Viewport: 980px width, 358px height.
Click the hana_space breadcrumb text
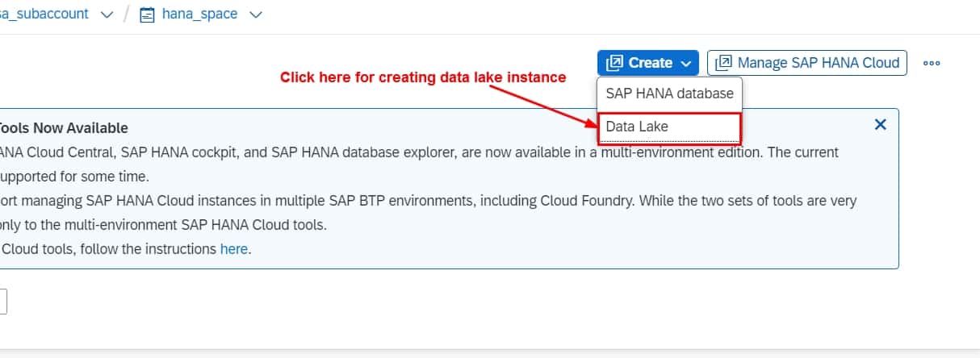coord(199,15)
